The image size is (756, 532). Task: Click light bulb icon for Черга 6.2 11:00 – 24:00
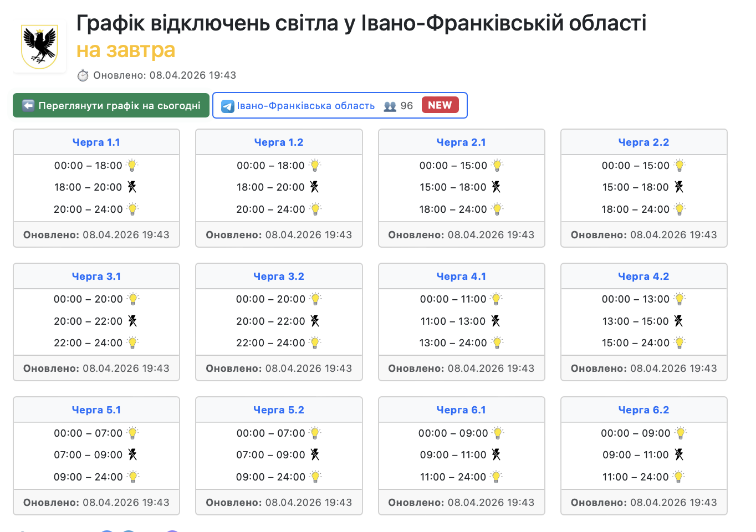[x=679, y=477]
